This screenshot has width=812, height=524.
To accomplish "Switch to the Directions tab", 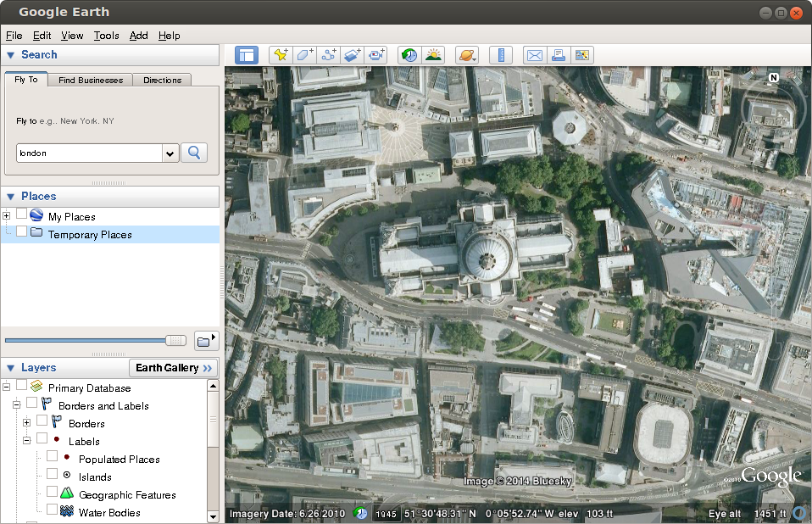I will (162, 80).
